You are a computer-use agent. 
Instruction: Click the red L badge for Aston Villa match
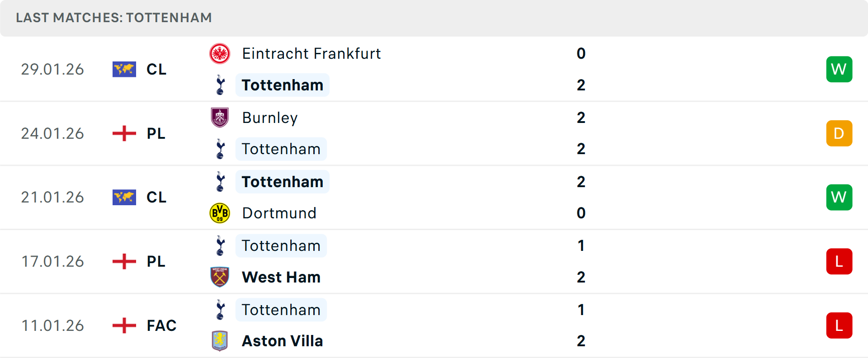click(x=839, y=325)
